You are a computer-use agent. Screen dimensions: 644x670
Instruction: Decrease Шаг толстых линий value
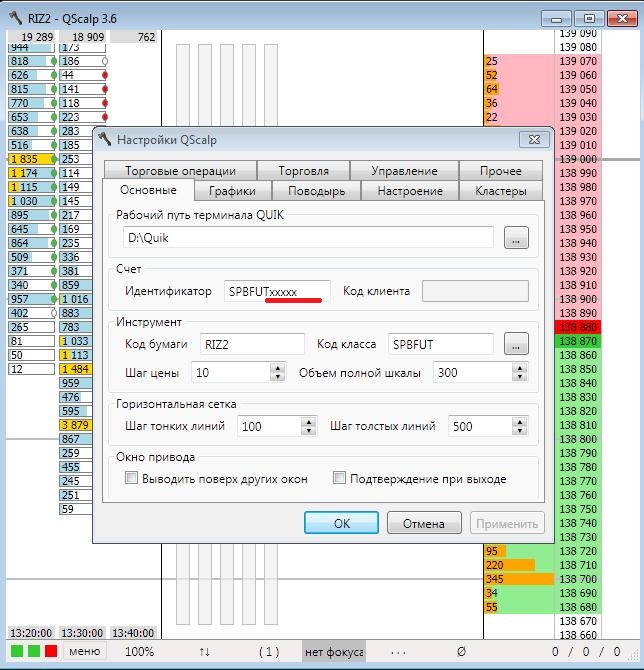(520, 431)
